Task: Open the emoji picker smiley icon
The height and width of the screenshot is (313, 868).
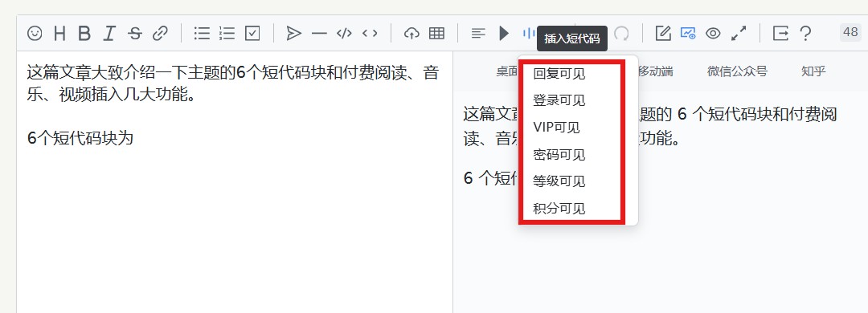Action: tap(35, 34)
